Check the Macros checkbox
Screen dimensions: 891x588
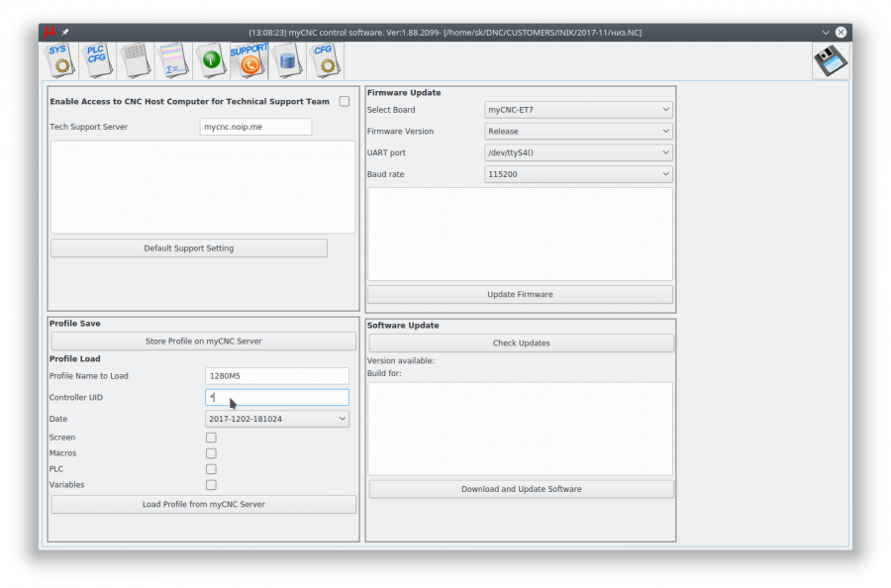click(211, 453)
